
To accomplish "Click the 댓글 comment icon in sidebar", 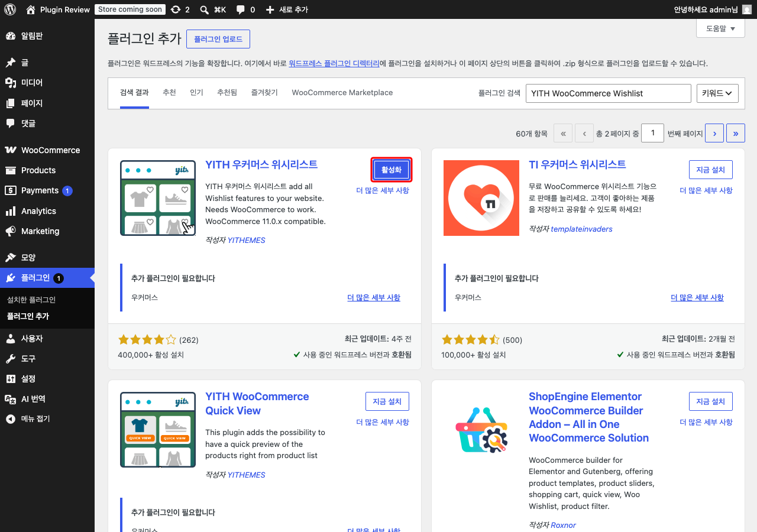I will (10, 124).
